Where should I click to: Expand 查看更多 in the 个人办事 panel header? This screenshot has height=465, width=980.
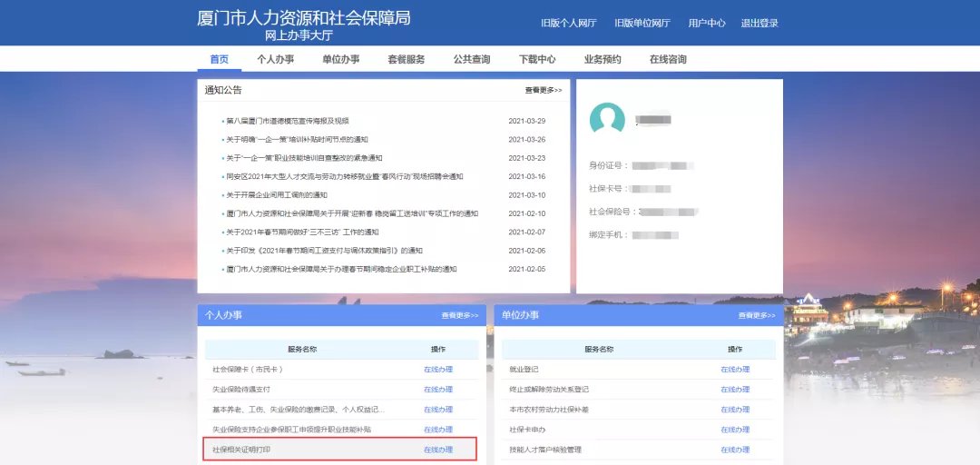click(x=460, y=316)
